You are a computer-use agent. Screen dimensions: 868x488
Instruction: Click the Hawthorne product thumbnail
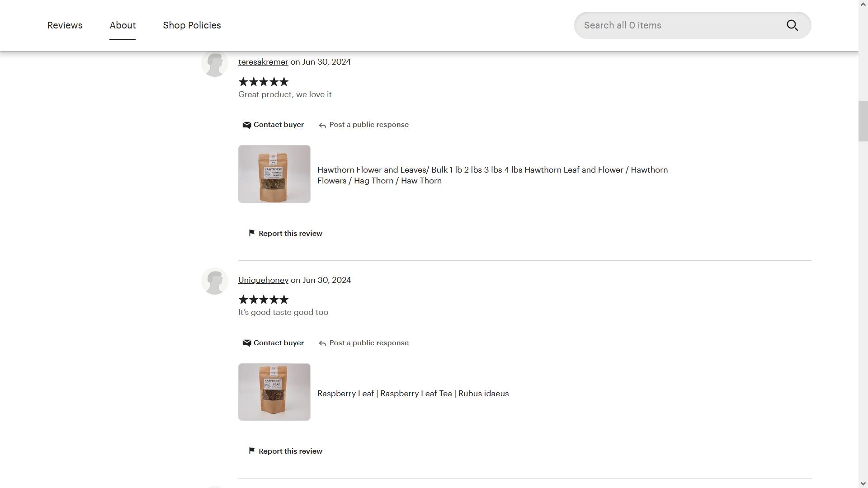click(x=274, y=174)
